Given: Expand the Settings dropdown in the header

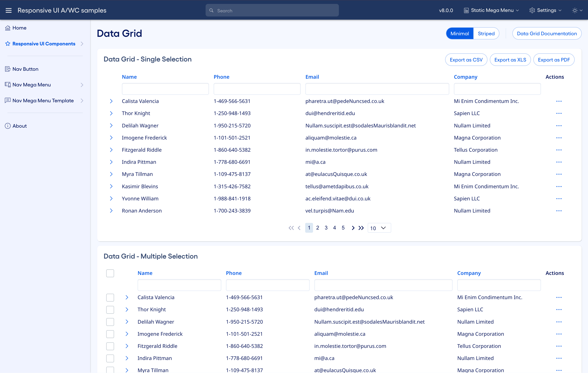Looking at the screenshot, I should pyautogui.click(x=545, y=10).
